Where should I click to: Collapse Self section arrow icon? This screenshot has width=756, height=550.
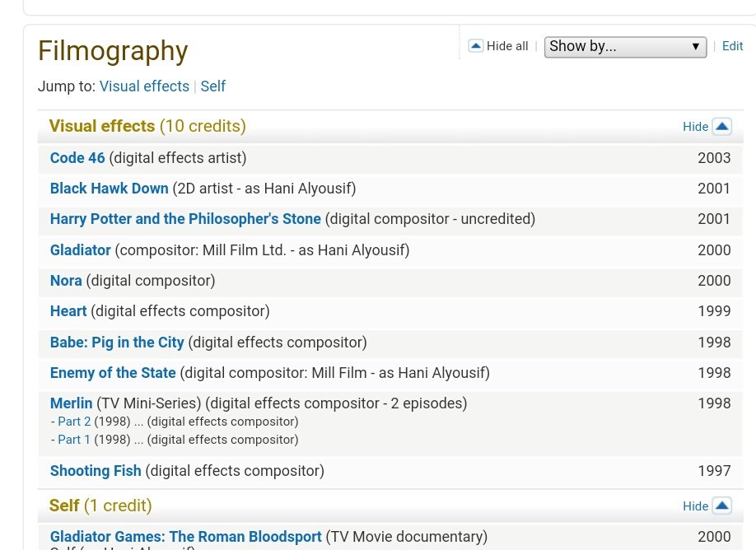pos(721,506)
